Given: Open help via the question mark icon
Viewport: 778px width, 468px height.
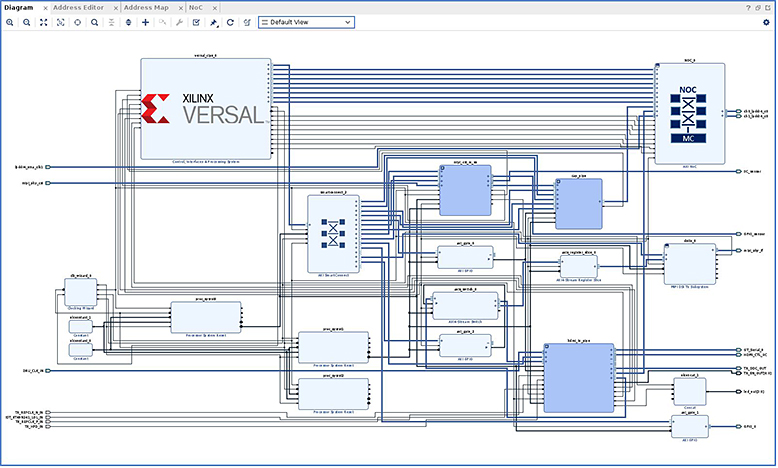Looking at the screenshot, I should [x=748, y=8].
